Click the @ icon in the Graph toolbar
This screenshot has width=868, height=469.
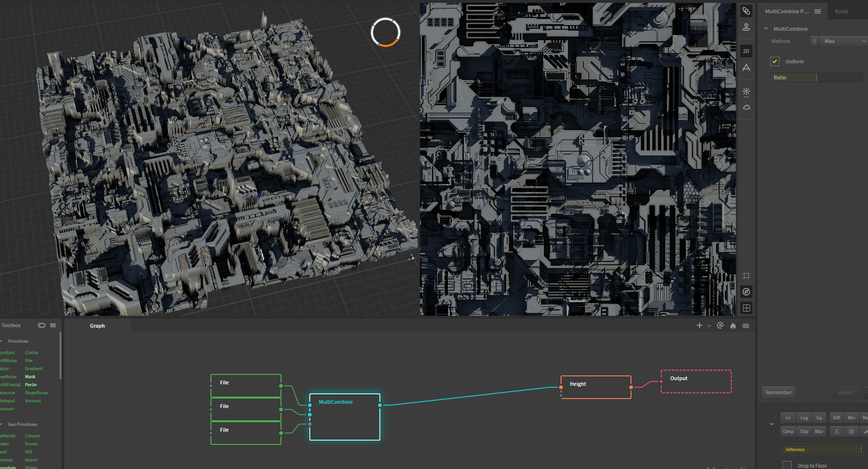(x=720, y=325)
